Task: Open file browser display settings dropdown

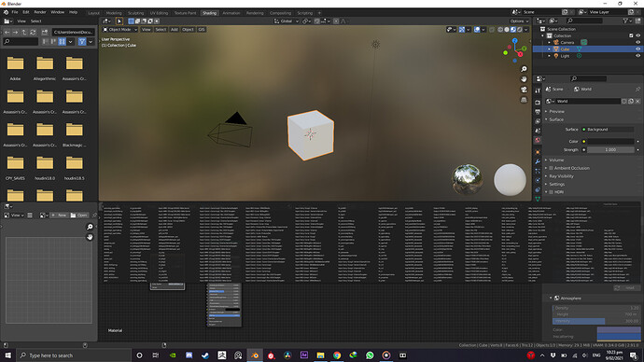Action: click(x=71, y=41)
